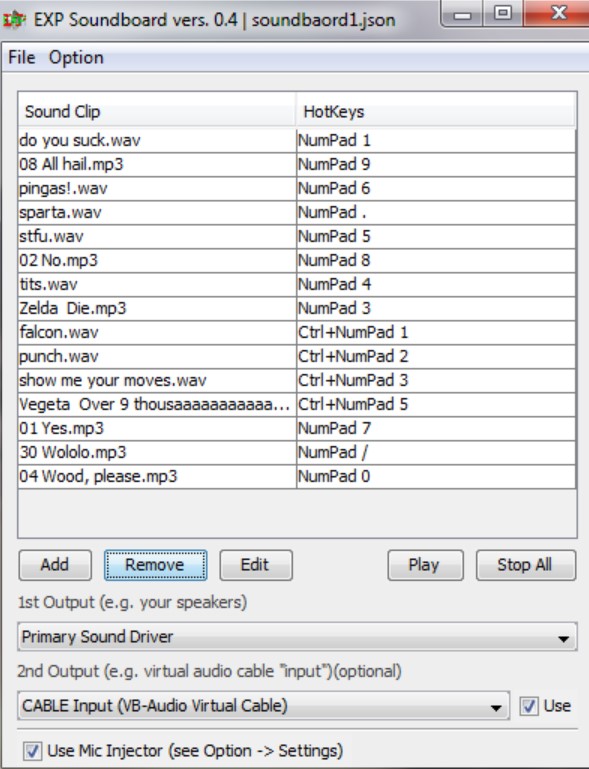
Task: Play the selected sound clip
Action: coord(425,565)
